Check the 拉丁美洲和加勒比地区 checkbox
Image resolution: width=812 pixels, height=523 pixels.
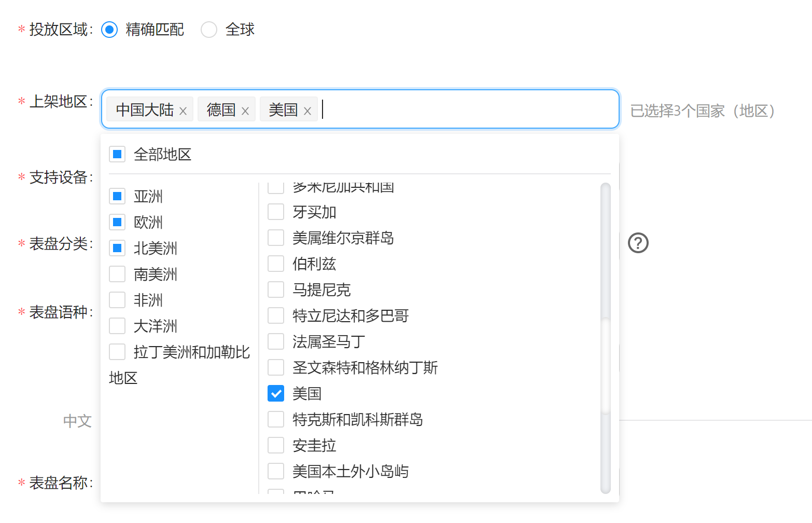click(117, 352)
